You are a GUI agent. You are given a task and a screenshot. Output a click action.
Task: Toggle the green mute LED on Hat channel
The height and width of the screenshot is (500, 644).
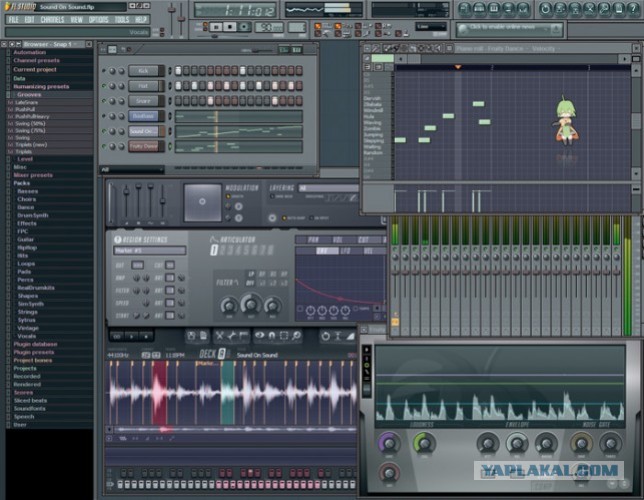[x=104, y=86]
